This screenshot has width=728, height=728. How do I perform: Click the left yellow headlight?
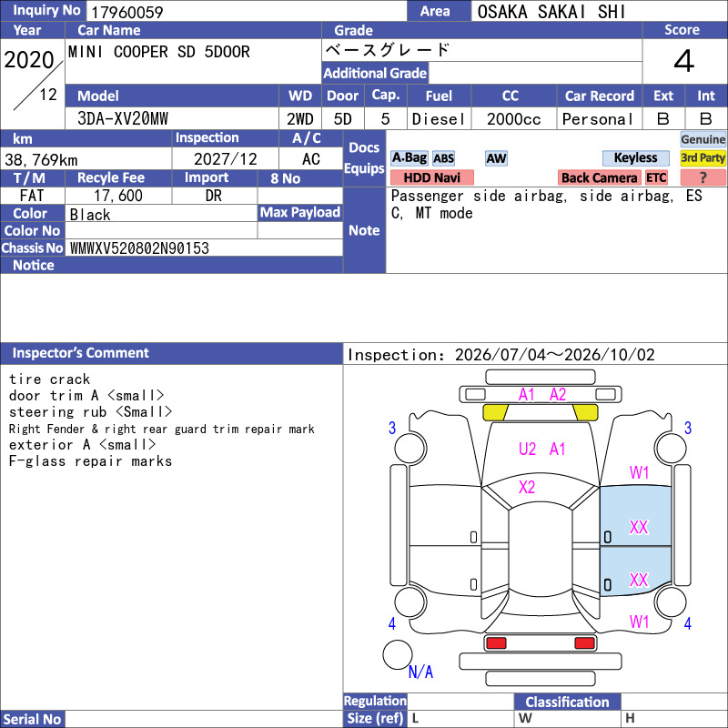(495, 412)
